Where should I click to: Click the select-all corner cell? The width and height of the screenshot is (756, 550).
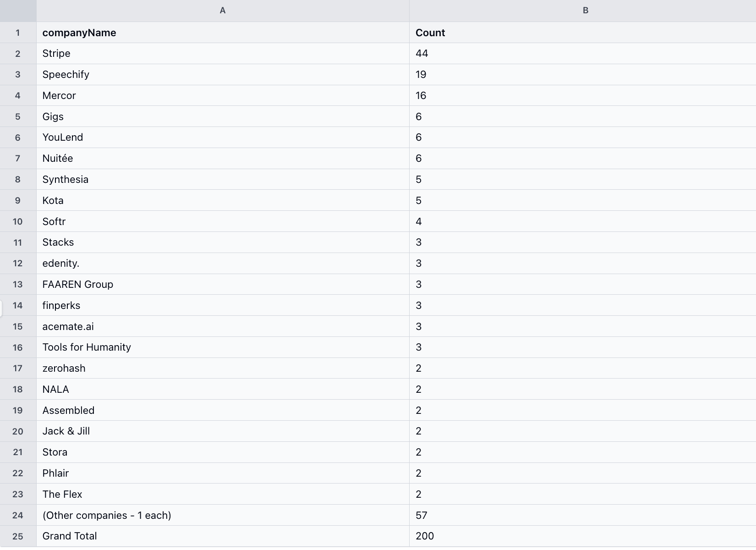[x=18, y=11]
